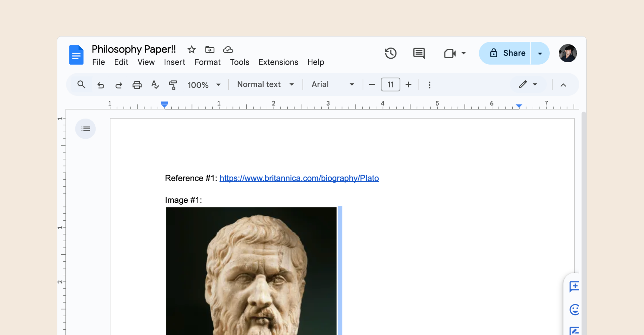Open the Britannica Plato hyperlink

(299, 178)
